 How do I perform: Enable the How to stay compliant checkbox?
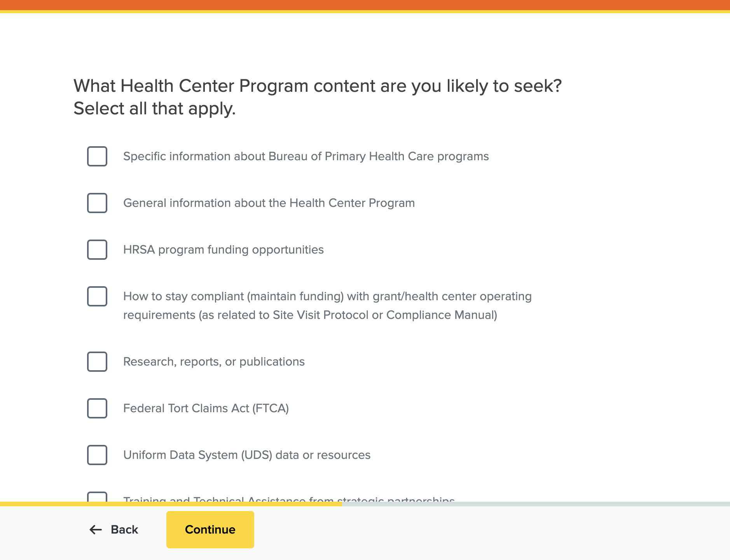(97, 296)
